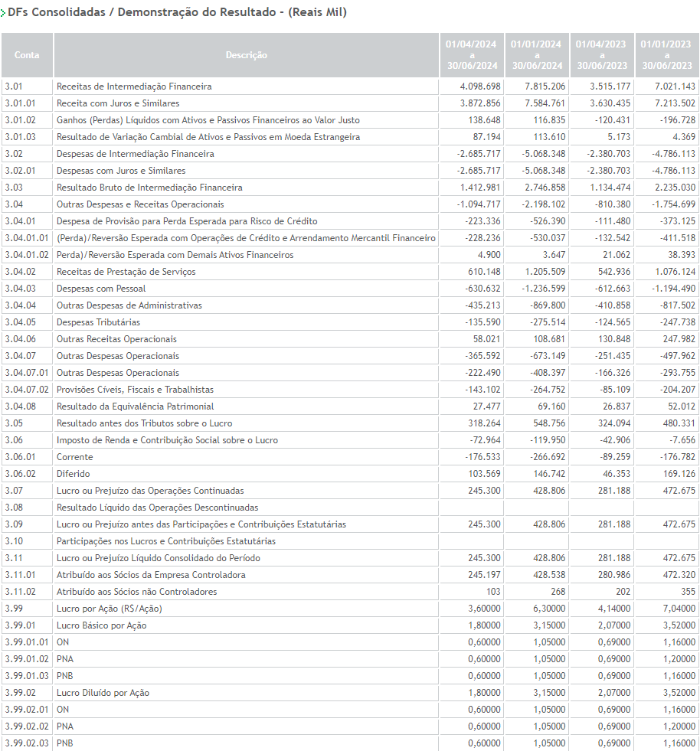Click account code 3.99.01.01
This screenshot has height=751, width=700.
26,642
